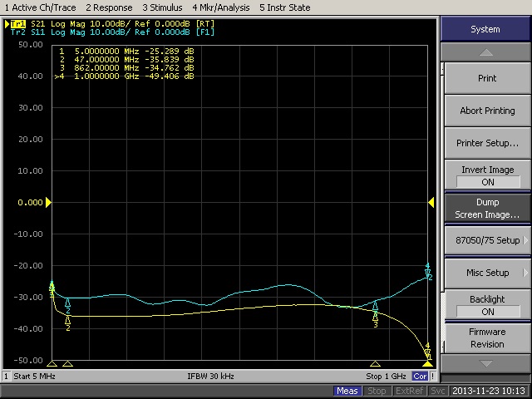
Task: Open the Active Ch/Trace menu
Action: [x=41, y=7]
